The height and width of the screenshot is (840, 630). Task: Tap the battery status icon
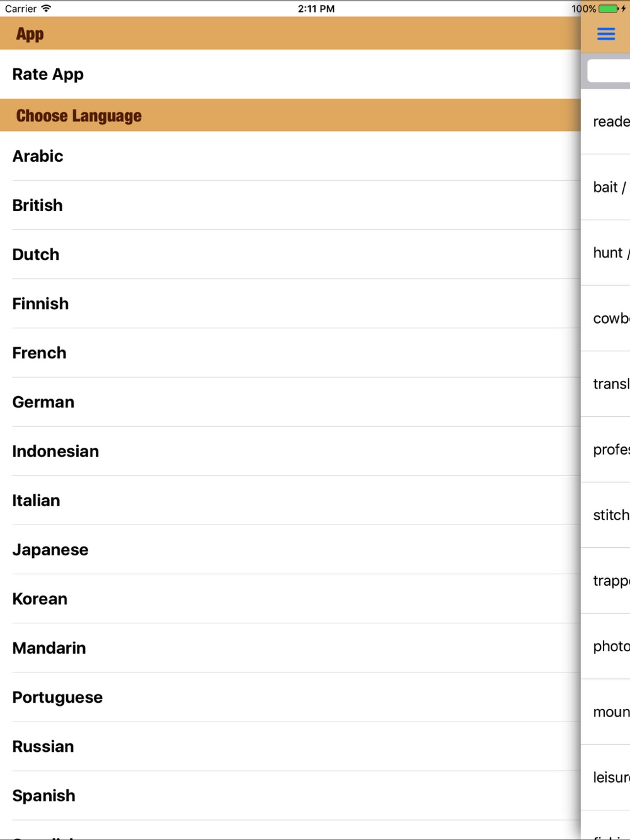[609, 9]
